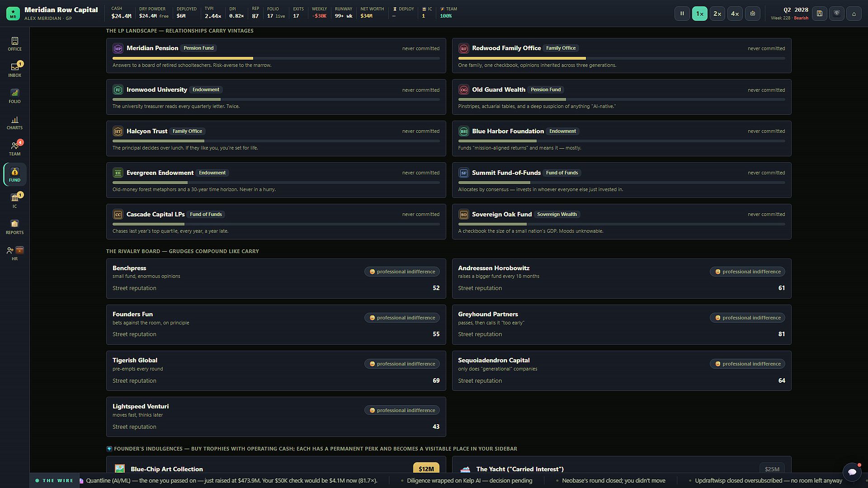Click the Fund of Funds tag on Cascade Capital
Image resolution: width=868 pixels, height=488 pixels.
click(206, 214)
